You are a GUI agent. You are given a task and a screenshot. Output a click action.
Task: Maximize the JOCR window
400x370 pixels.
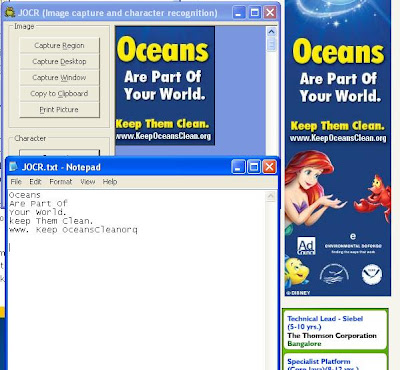point(255,13)
